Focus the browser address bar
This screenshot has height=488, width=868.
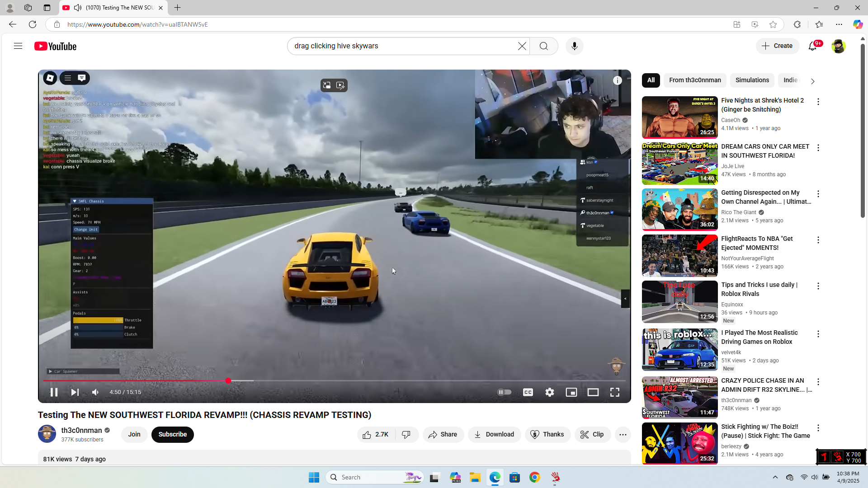click(x=393, y=24)
